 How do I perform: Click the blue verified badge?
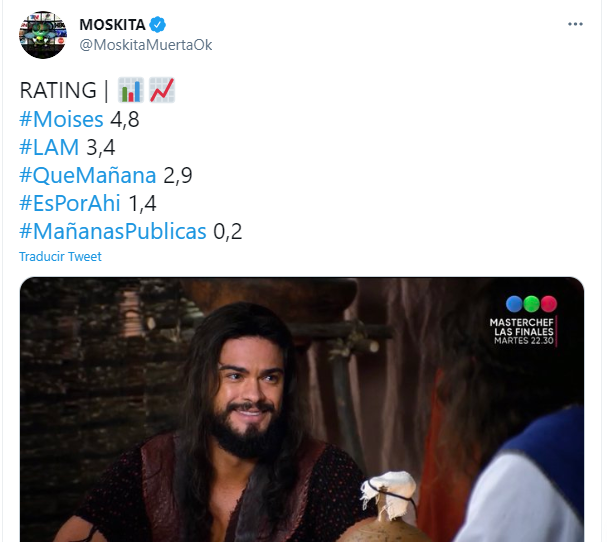coord(158,24)
